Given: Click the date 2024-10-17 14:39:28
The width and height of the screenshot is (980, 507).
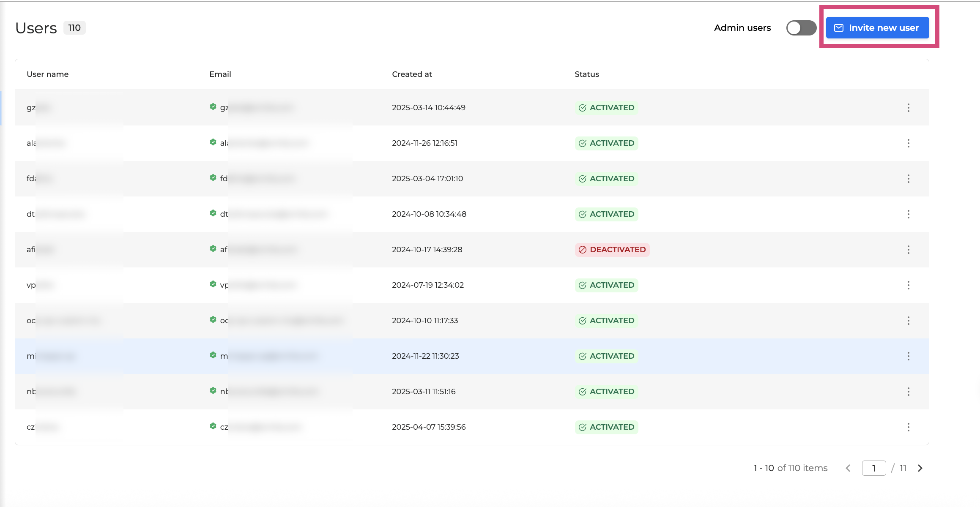Looking at the screenshot, I should click(x=427, y=250).
